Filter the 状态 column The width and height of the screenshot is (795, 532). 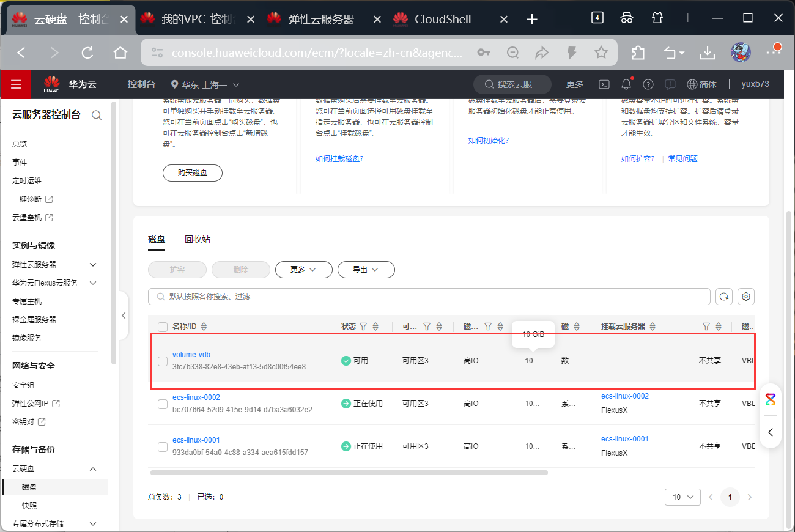point(363,327)
